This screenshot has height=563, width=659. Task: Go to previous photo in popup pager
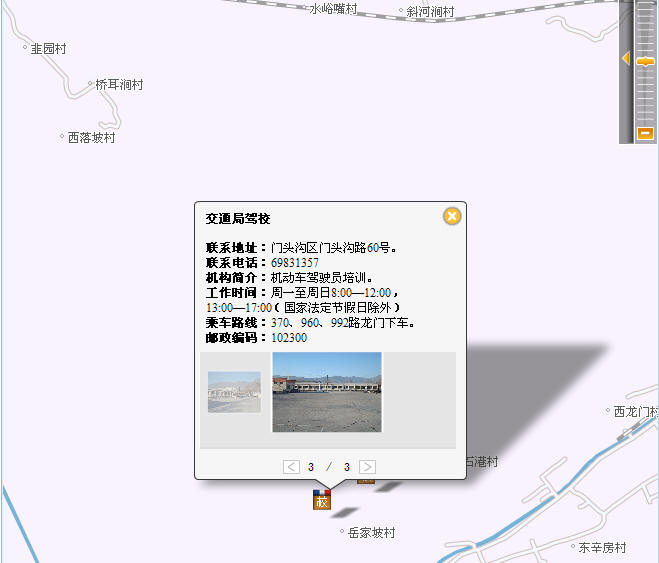pos(291,467)
